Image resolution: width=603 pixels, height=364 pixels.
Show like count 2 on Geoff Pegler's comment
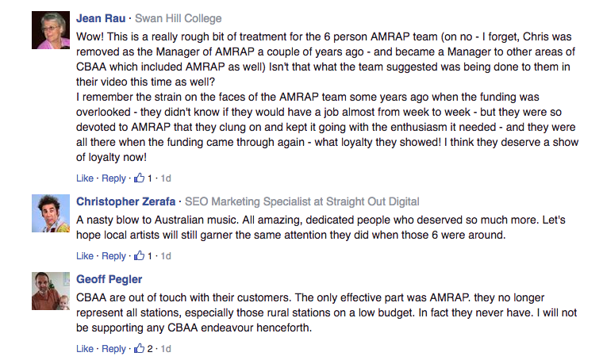pyautogui.click(x=150, y=349)
